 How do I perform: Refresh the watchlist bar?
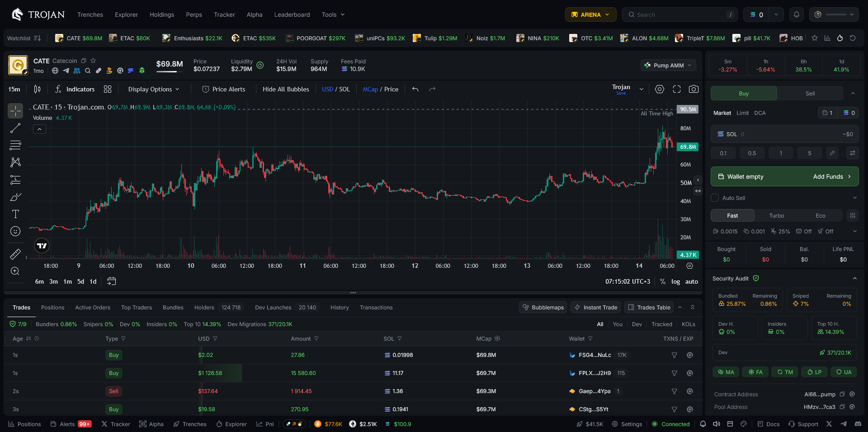[853, 38]
